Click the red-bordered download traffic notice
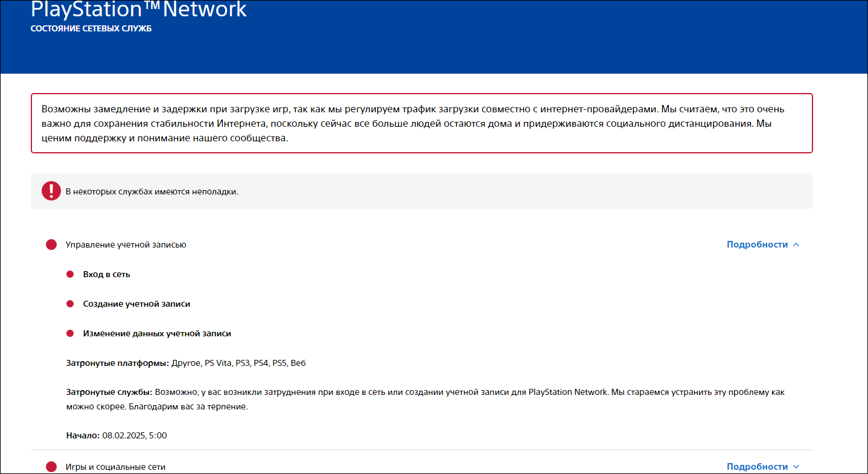The image size is (868, 474). 421,123
